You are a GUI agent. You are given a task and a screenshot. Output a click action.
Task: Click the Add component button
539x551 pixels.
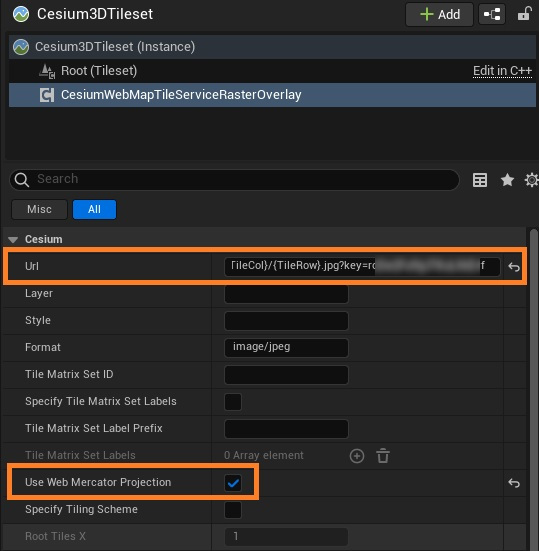pyautogui.click(x=439, y=14)
